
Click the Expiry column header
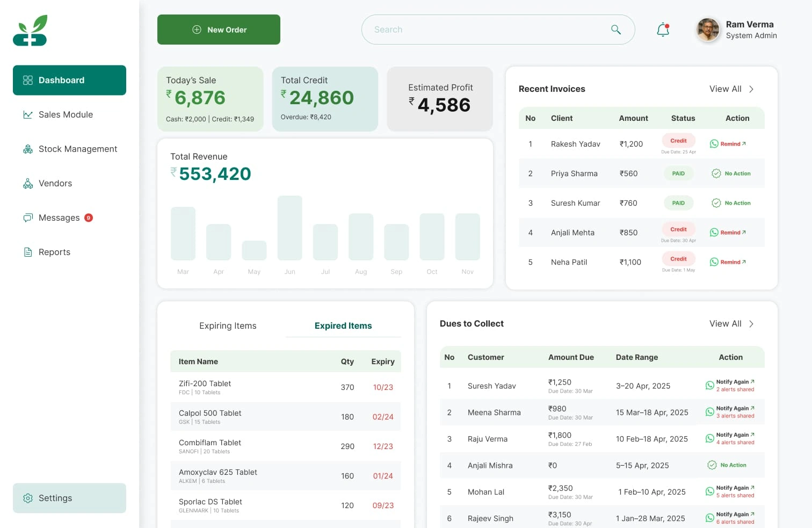pyautogui.click(x=383, y=361)
